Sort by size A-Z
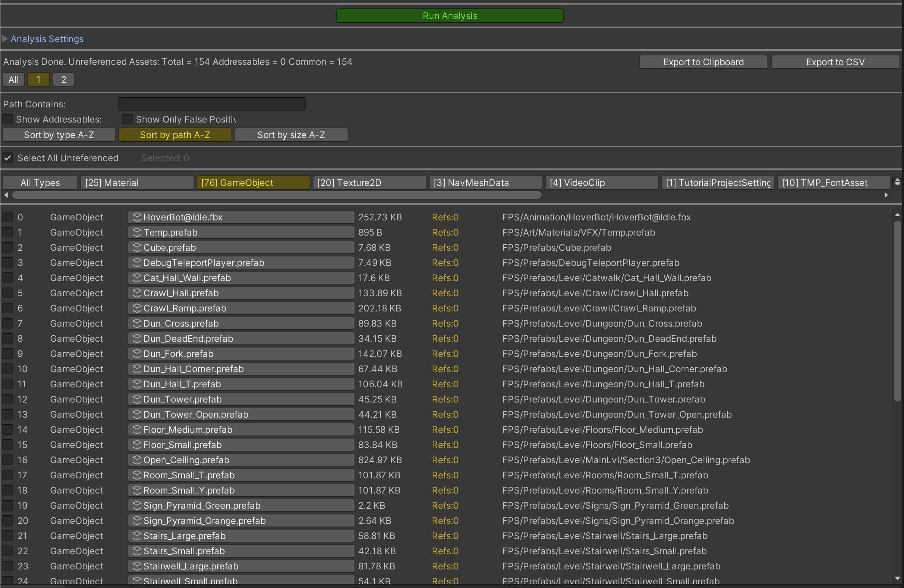The width and height of the screenshot is (904, 588). click(x=291, y=135)
